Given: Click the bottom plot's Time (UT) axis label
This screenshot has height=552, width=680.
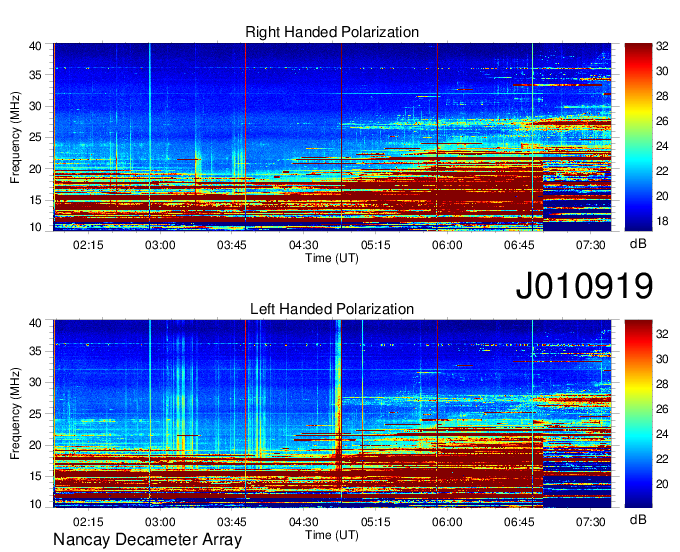Looking at the screenshot, I should point(332,535).
